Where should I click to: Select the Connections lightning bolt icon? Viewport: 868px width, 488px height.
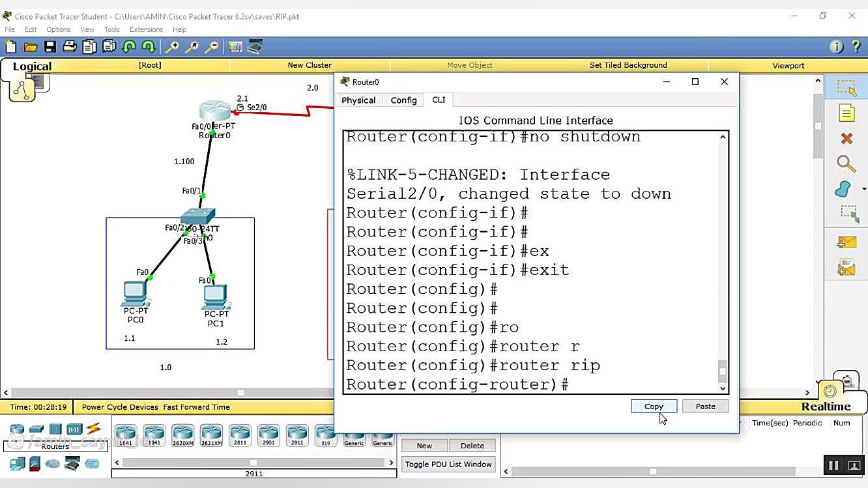[93, 429]
